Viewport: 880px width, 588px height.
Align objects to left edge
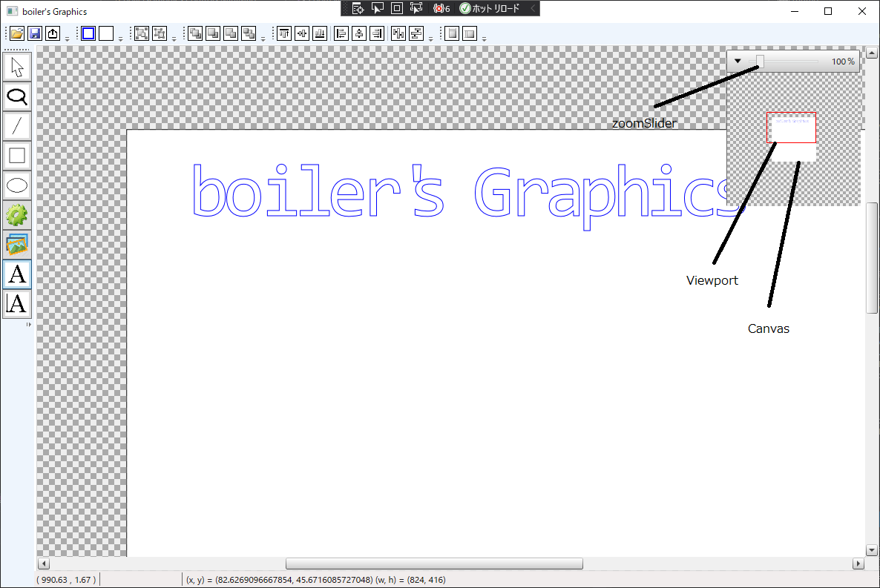(x=341, y=33)
